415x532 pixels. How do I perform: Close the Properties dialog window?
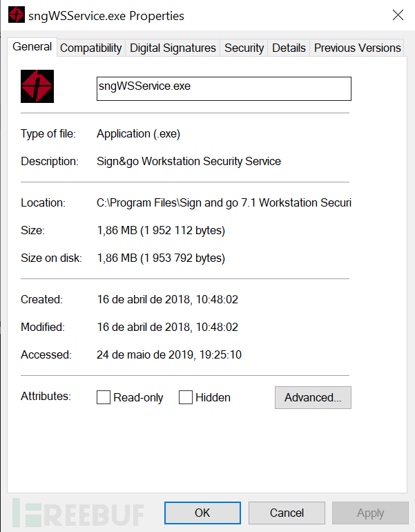point(398,15)
